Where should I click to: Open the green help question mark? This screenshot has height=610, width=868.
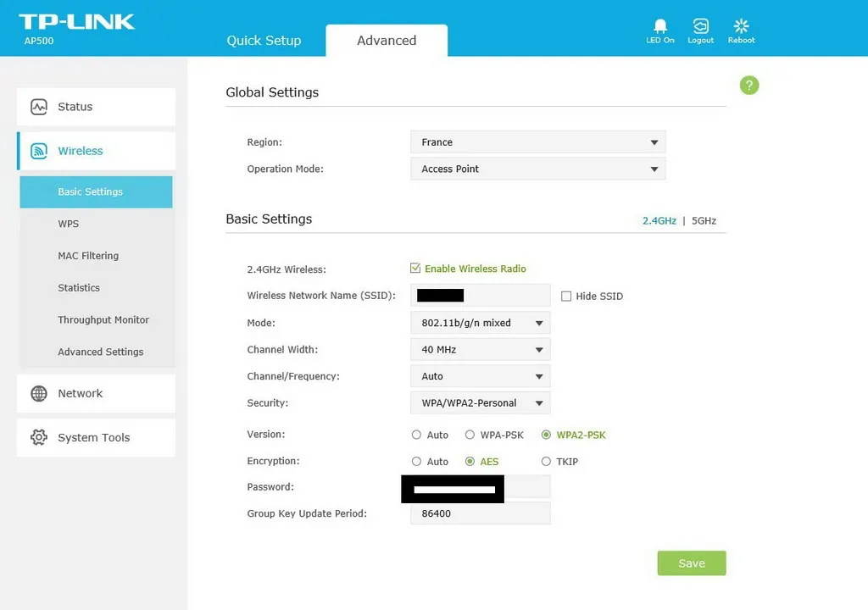click(x=749, y=85)
